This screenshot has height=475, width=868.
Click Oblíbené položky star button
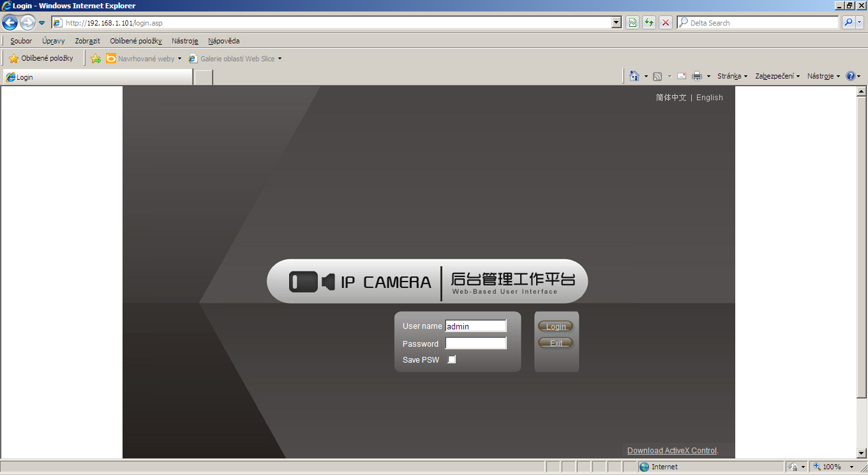(x=41, y=59)
